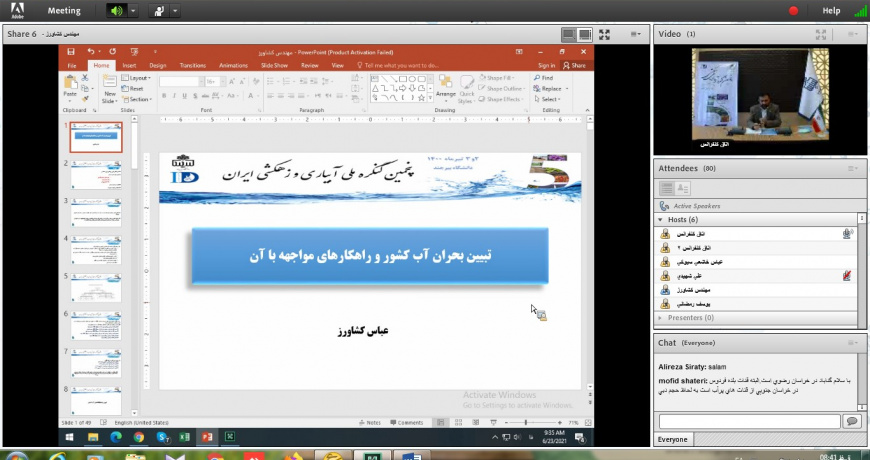Toggle the Notes pane in status bar
The width and height of the screenshot is (870, 460).
click(369, 423)
